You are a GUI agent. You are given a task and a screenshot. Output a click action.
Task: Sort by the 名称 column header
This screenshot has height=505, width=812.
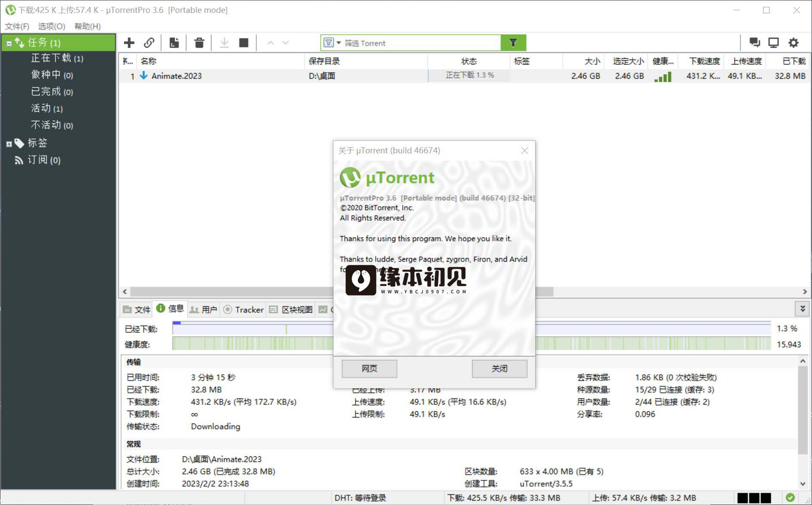[221, 61]
